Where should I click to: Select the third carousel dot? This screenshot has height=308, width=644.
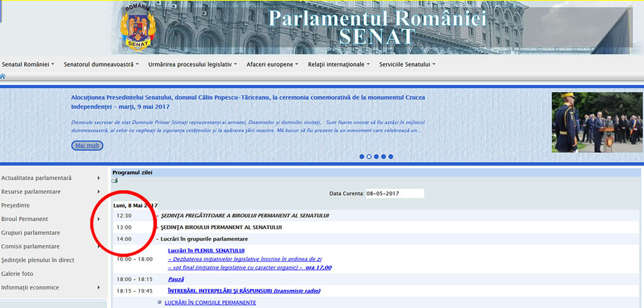[x=376, y=156]
